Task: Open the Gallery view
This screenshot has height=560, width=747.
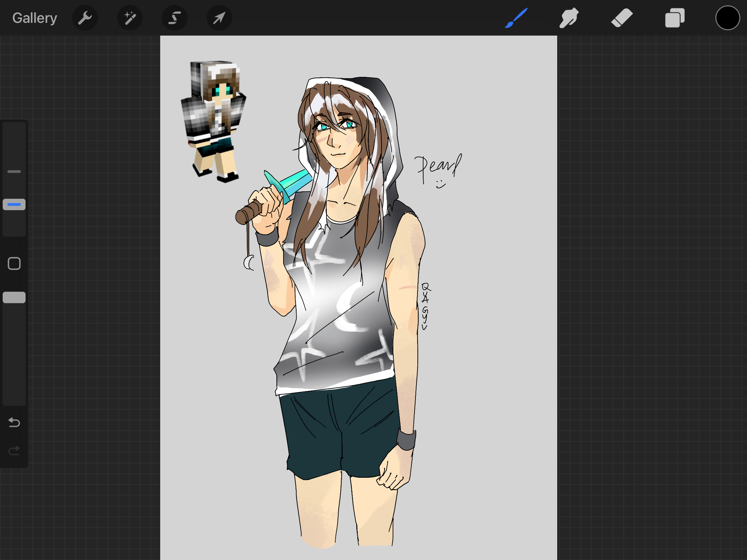Action: pos(35,18)
